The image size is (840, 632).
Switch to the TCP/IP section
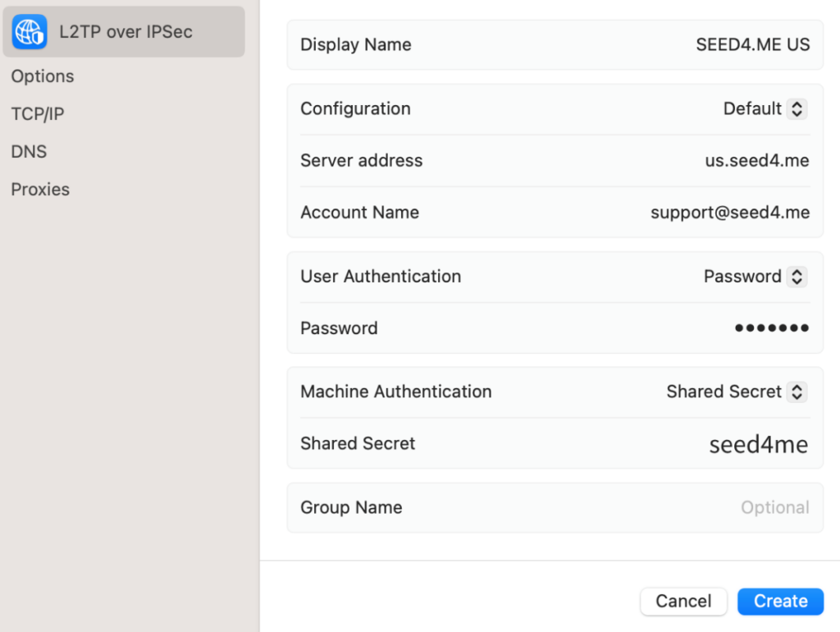point(38,113)
